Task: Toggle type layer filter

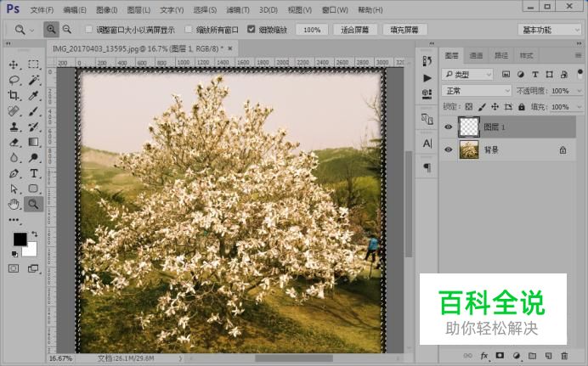Action: point(535,74)
